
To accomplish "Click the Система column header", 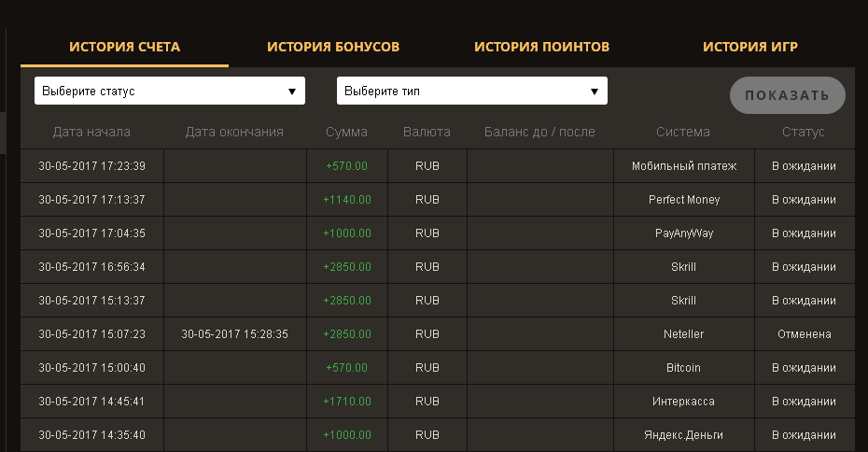I will (682, 132).
